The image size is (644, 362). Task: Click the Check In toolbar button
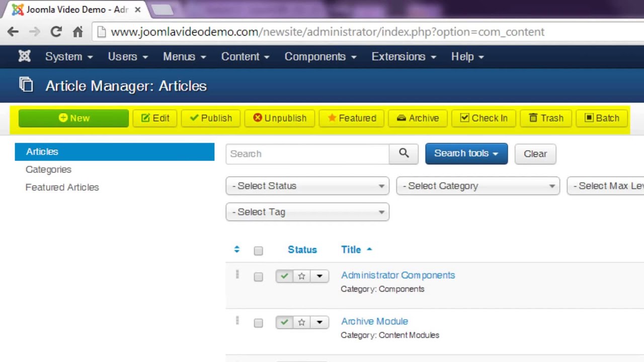pos(484,118)
